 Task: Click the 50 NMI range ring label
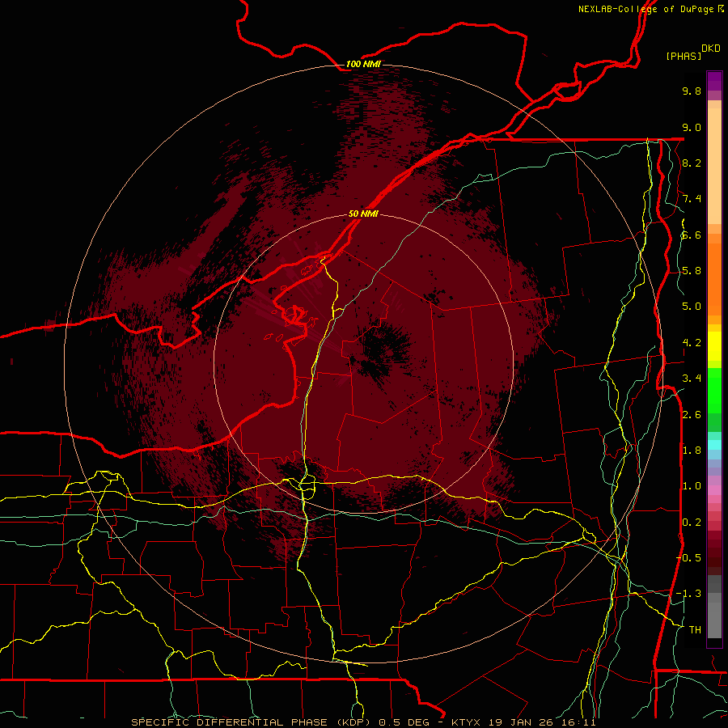(x=363, y=214)
